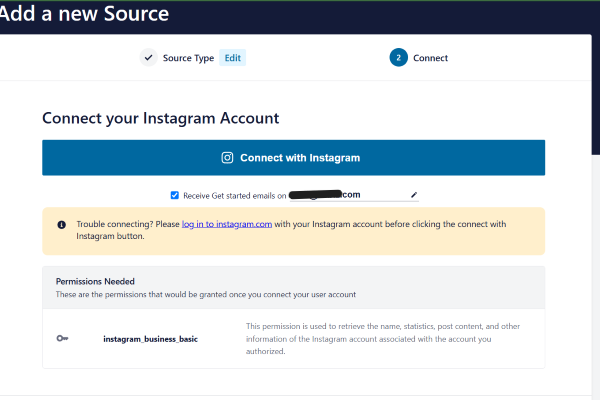Click the permission description paragraph
Image resolution: width=600 pixels, height=400 pixels.
coord(383,339)
